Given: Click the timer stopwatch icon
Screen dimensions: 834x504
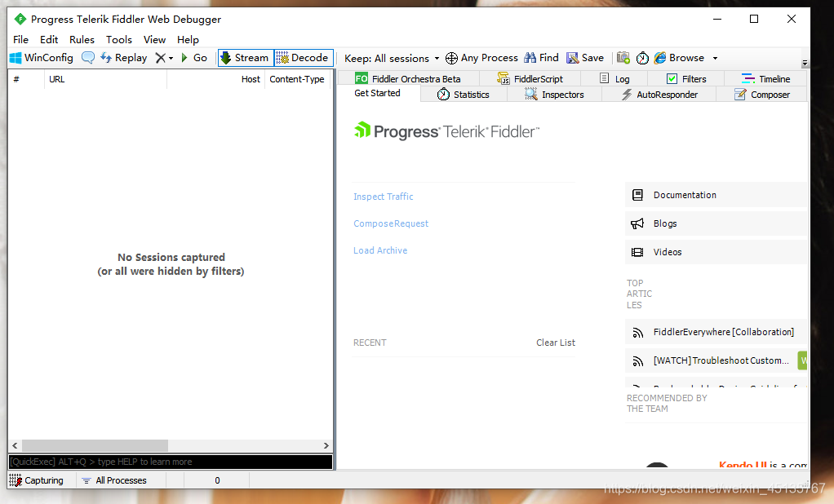Looking at the screenshot, I should [642, 58].
